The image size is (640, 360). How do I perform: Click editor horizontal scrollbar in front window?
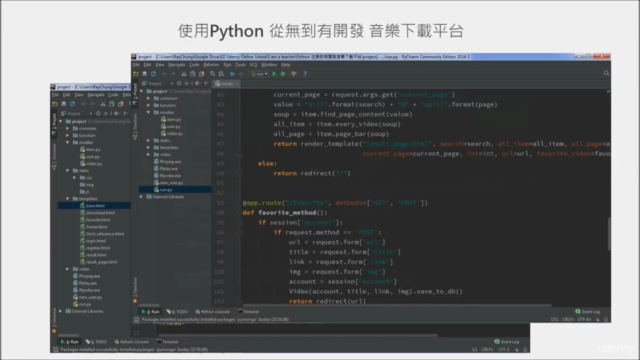[x=397, y=305]
